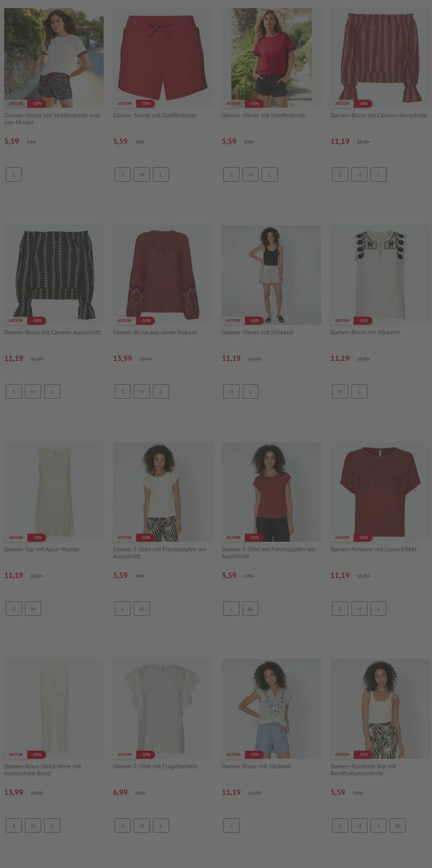432x868 pixels.
Task: Choose size XL for Damen-Pointelle-Top
Action: click(397, 825)
